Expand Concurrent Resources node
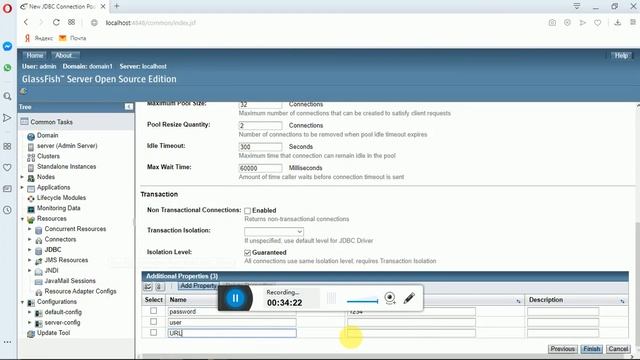Screen dimensions: 640x360 click(x=29, y=229)
